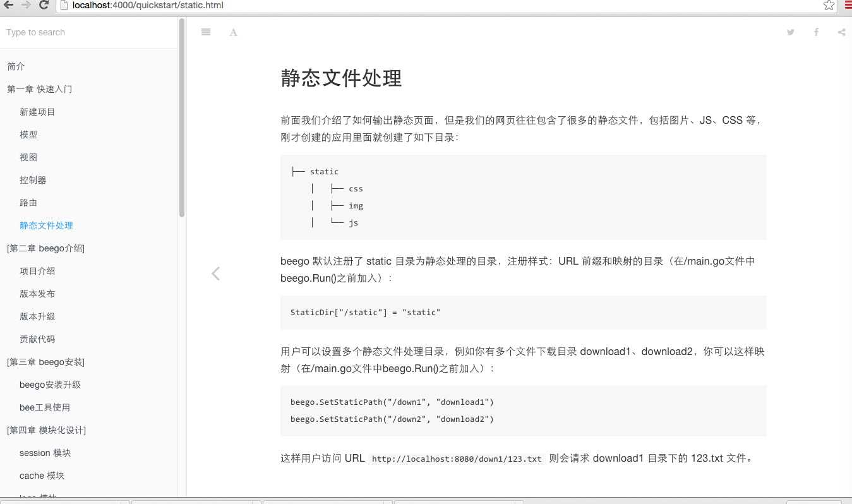Toggle the sidebar with hamburger icon

206,32
